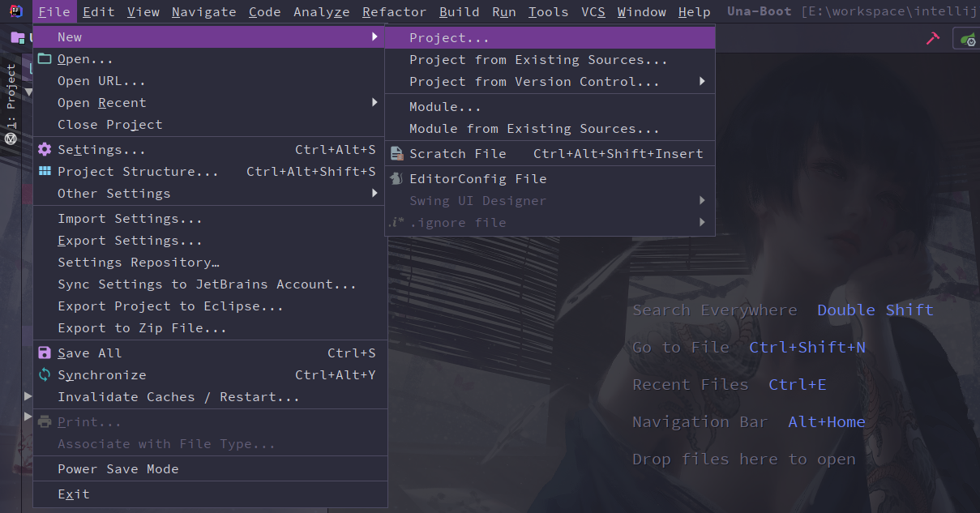
Task: Click the Project Structure grid icon
Action: point(45,172)
